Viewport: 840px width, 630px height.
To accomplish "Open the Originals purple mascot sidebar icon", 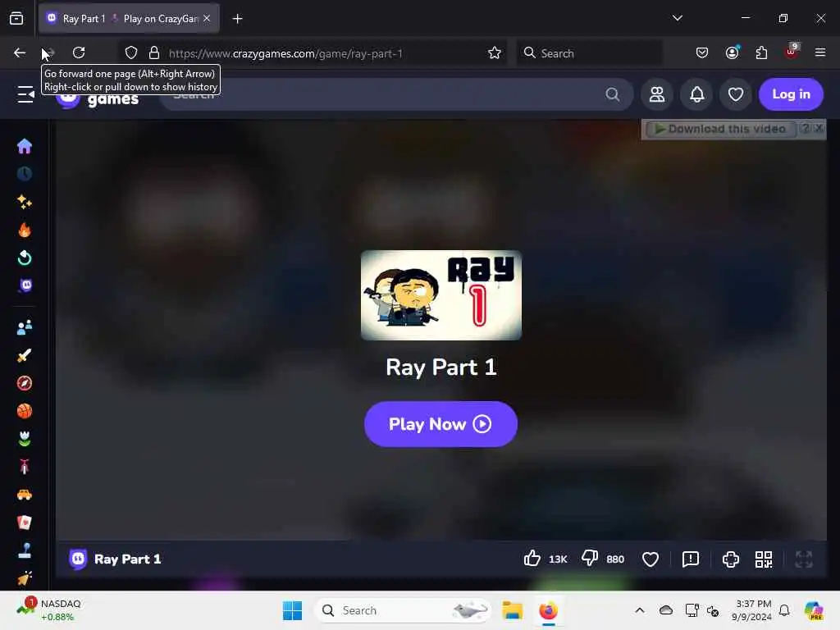I will 25,285.
